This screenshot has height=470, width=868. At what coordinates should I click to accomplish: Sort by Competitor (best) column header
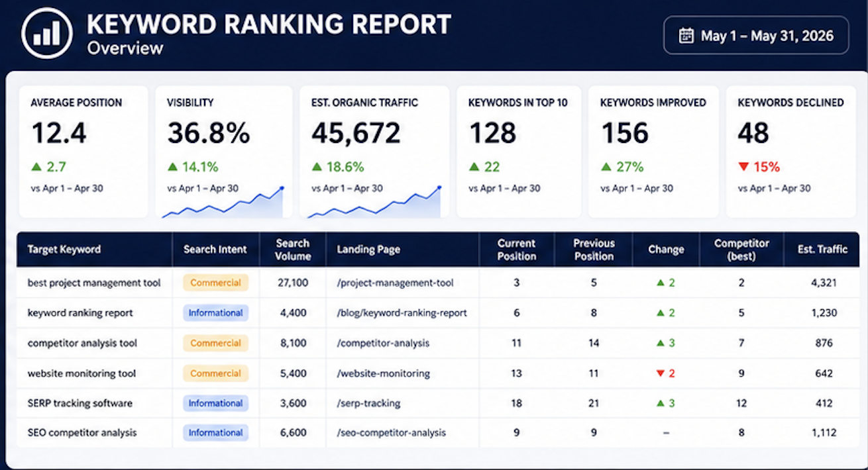pyautogui.click(x=741, y=250)
